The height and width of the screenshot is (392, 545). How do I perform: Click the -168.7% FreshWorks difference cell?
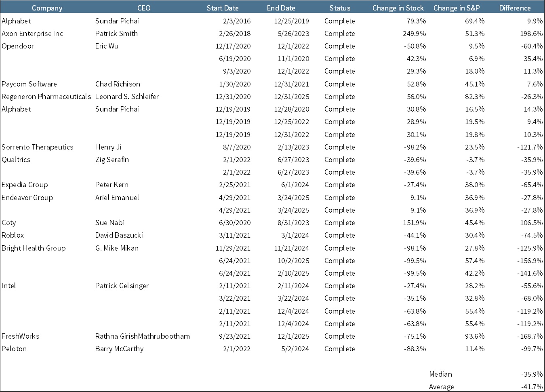coord(530,336)
